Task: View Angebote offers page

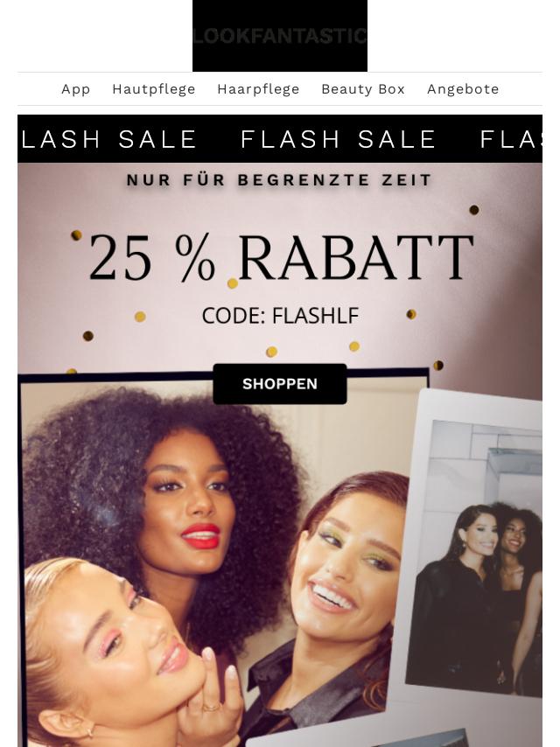Action: tap(463, 89)
